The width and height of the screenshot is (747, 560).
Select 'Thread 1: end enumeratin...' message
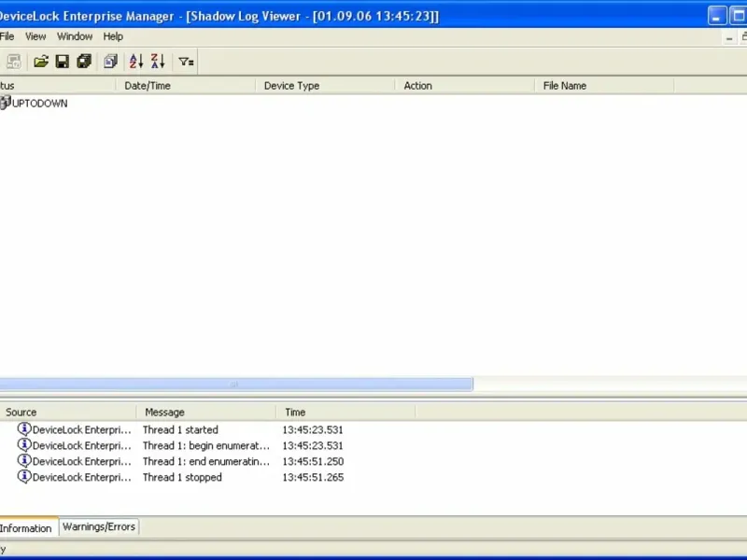pos(206,461)
